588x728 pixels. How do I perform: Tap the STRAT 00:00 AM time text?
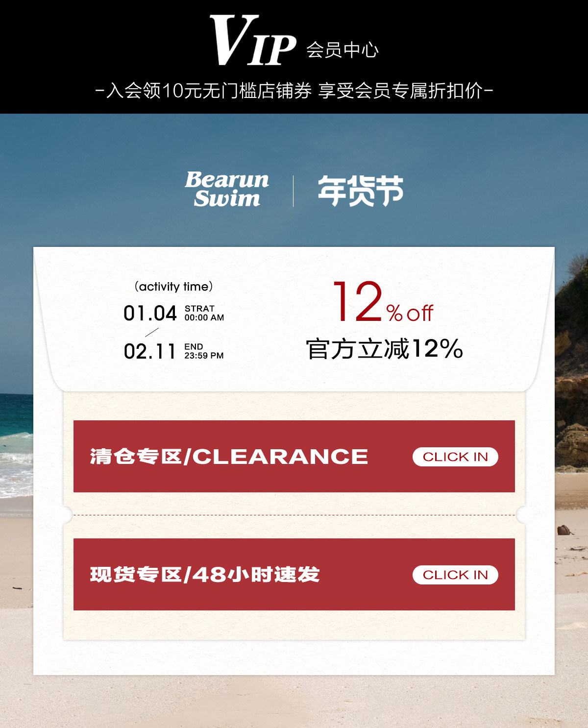204,313
